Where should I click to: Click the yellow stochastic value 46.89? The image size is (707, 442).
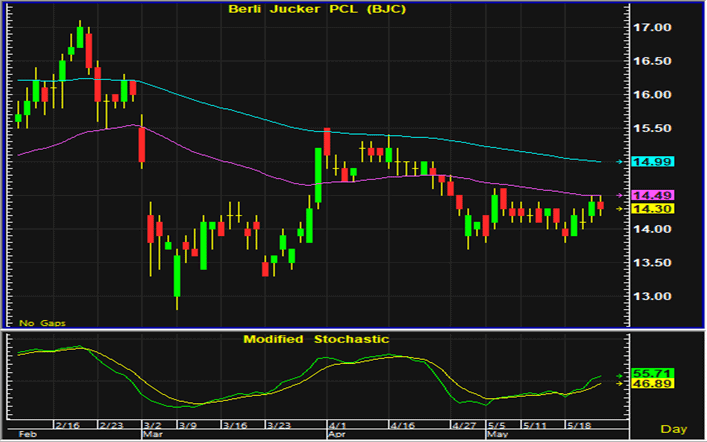[x=652, y=383]
